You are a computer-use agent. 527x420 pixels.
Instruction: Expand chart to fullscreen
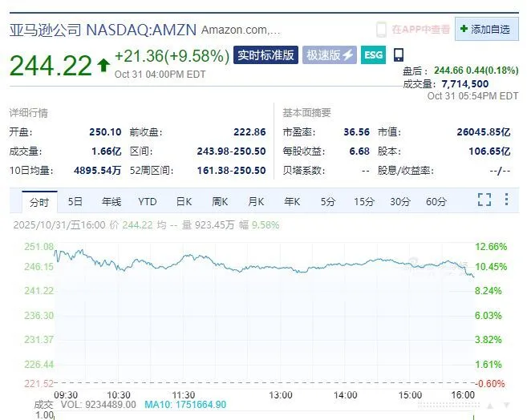(x=484, y=200)
